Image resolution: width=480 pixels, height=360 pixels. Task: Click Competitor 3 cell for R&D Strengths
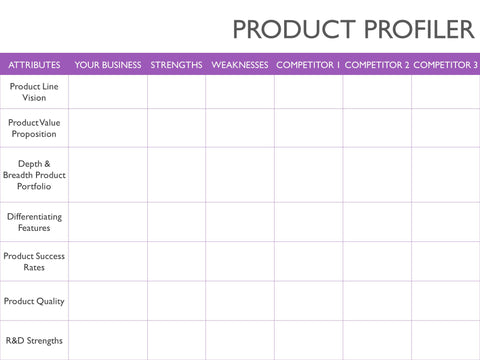(446, 340)
